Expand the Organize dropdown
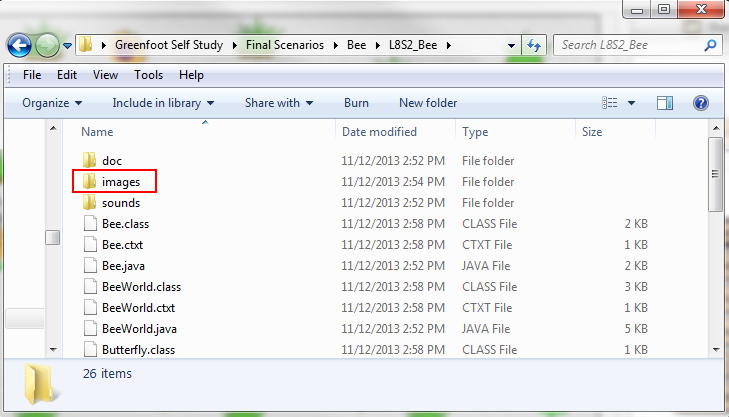Viewport: 729px width, 417px height. coord(52,103)
